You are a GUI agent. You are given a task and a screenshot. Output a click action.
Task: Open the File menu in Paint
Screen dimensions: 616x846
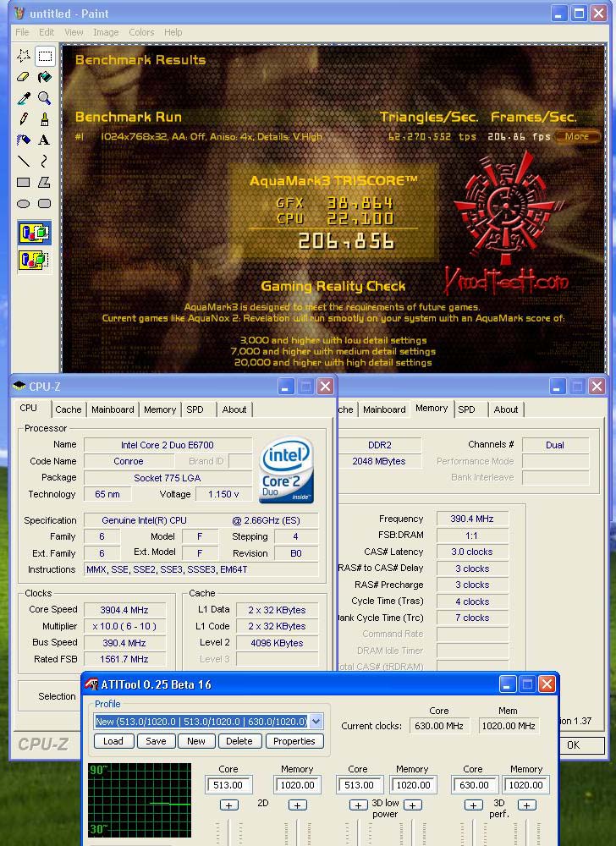[x=22, y=32]
